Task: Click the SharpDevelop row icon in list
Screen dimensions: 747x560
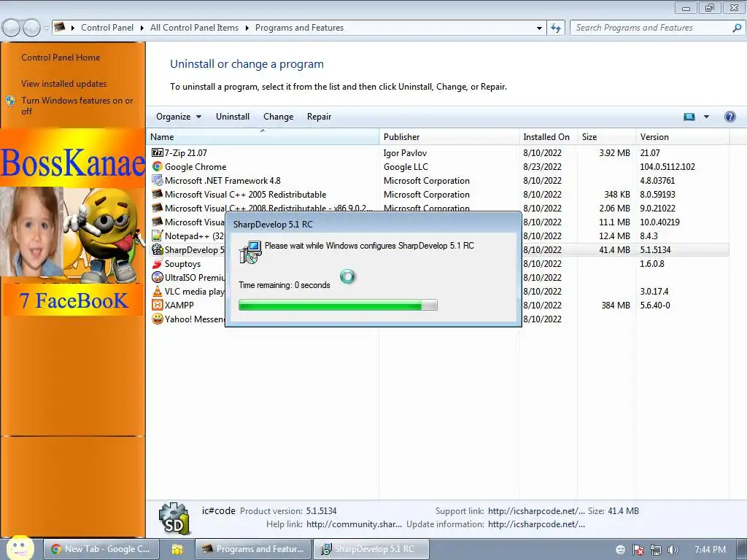Action: pos(158,249)
